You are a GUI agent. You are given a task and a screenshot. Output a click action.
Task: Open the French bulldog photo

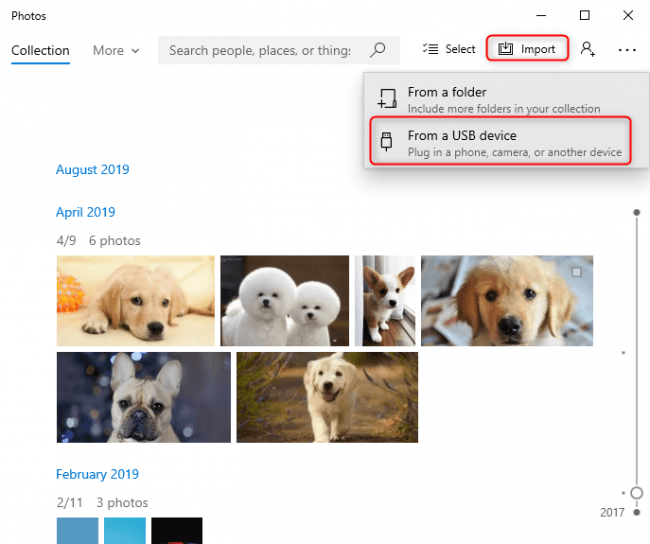coord(143,396)
